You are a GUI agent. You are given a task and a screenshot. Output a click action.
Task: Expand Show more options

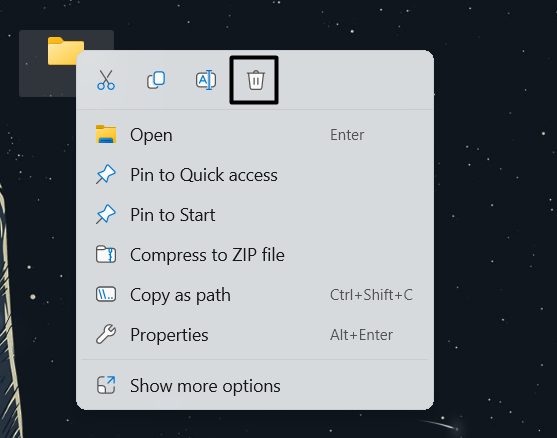255,386
